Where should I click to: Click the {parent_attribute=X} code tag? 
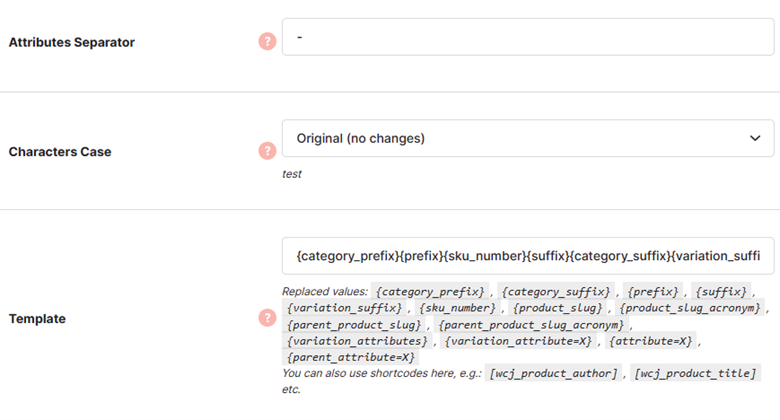351,357
